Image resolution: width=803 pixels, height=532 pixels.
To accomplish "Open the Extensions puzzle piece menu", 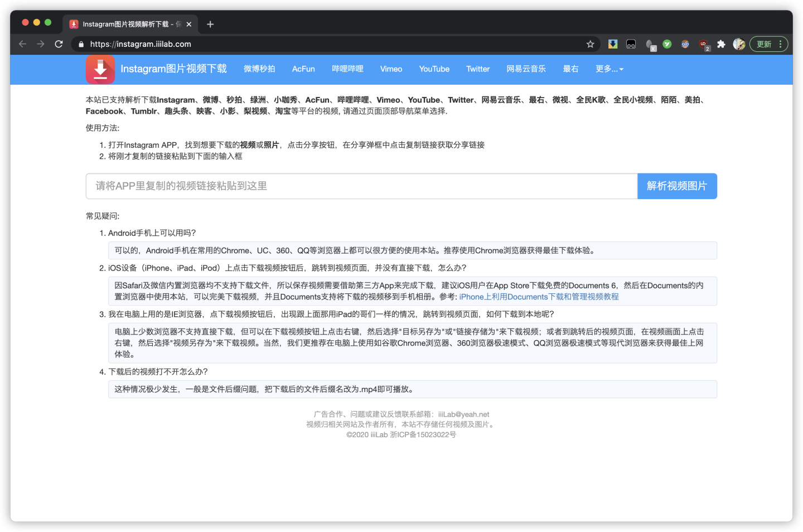I will click(721, 44).
